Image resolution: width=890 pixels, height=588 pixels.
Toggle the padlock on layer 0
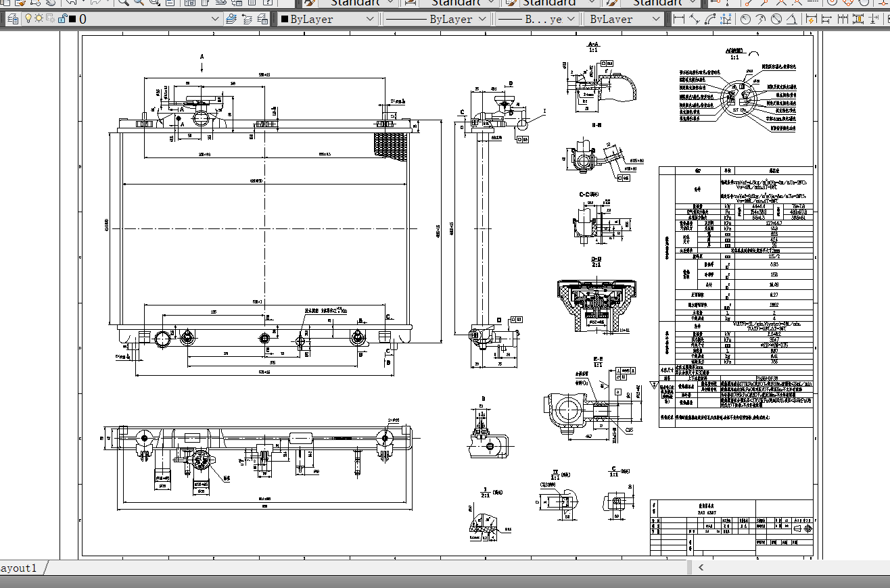(62, 19)
